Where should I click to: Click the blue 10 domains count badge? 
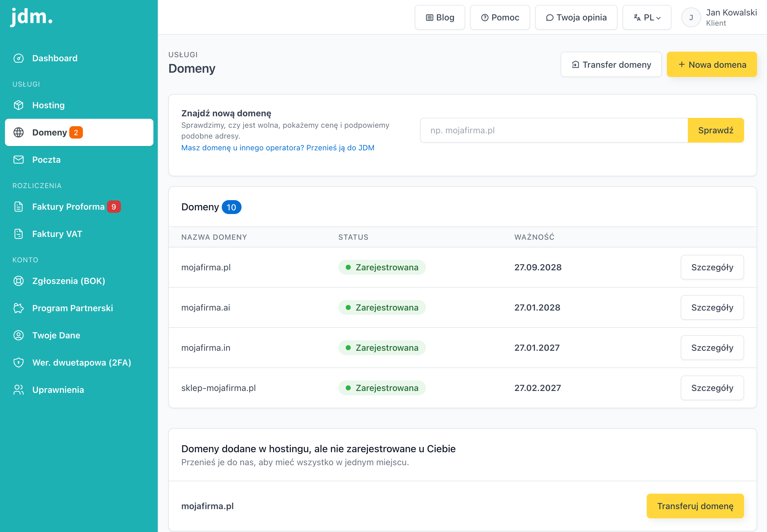click(x=231, y=207)
